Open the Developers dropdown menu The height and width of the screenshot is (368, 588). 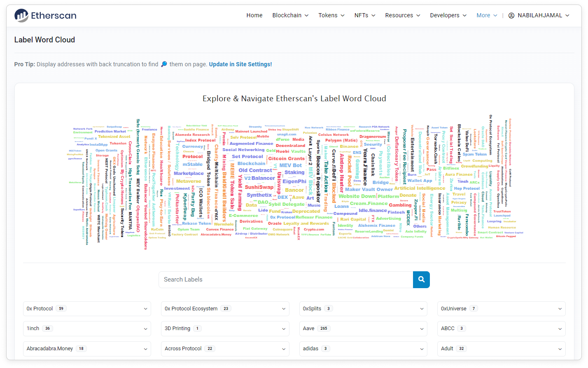448,15
